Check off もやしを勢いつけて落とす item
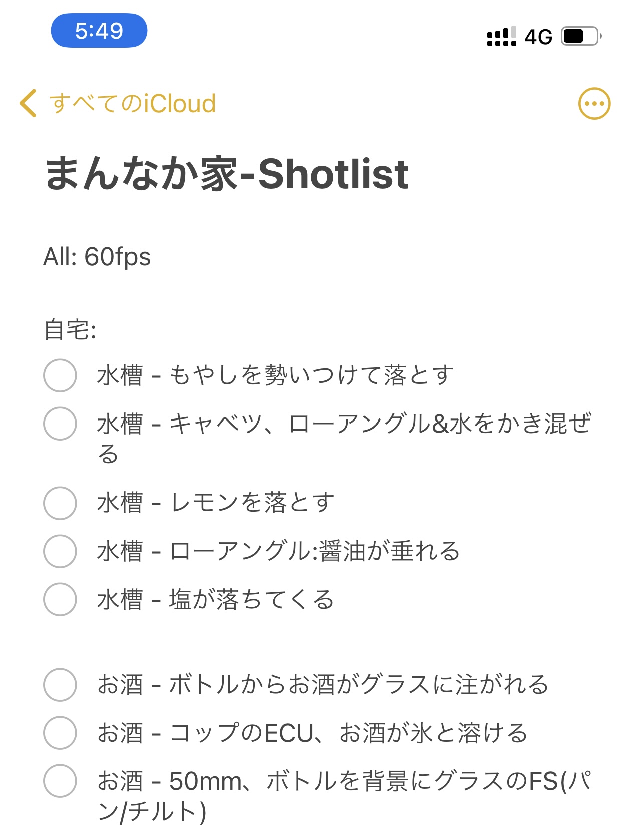Image resolution: width=643 pixels, height=840 pixels. [x=60, y=375]
